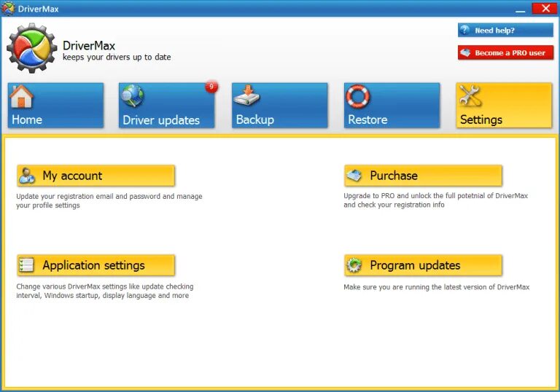Click the 'Change various DriverMax settings' description
This screenshot has width=560, height=392.
105,291
